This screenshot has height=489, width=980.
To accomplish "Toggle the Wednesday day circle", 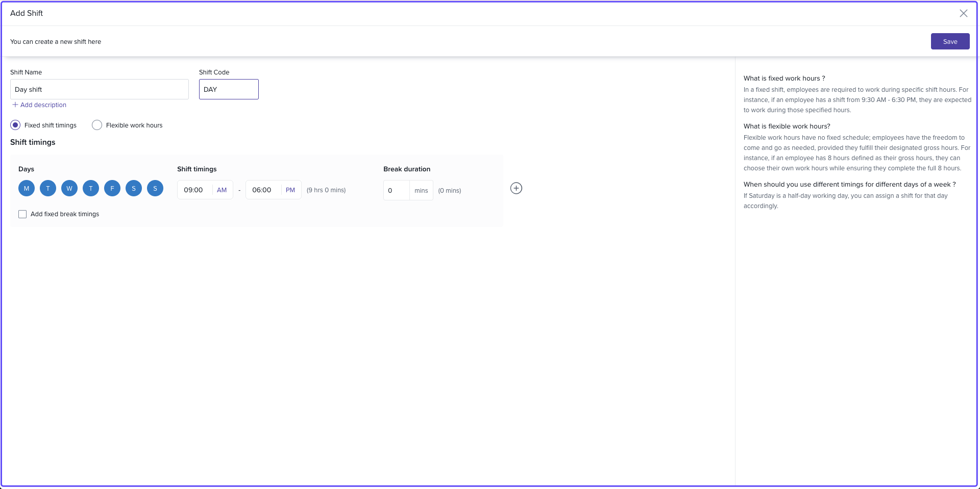I will (69, 188).
